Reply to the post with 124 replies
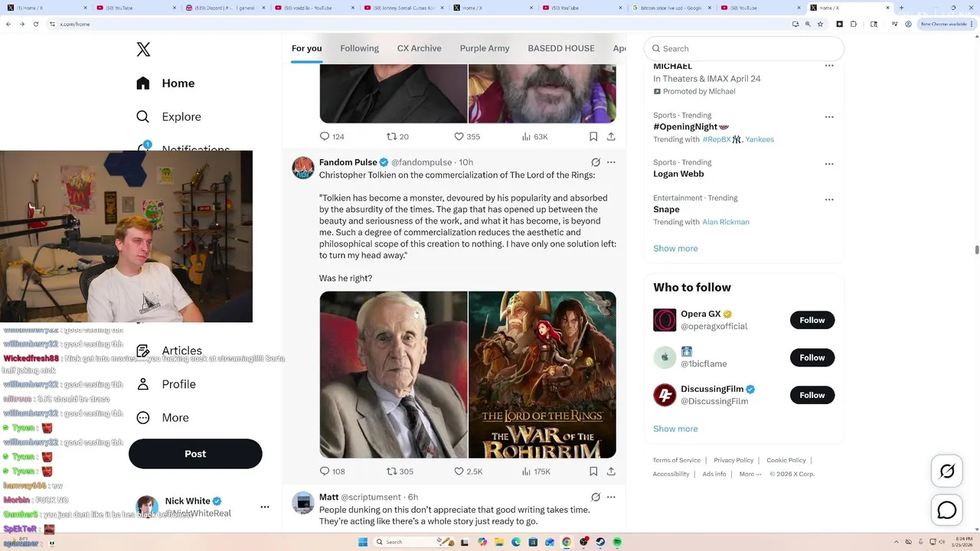The image size is (980, 551). tap(332, 136)
